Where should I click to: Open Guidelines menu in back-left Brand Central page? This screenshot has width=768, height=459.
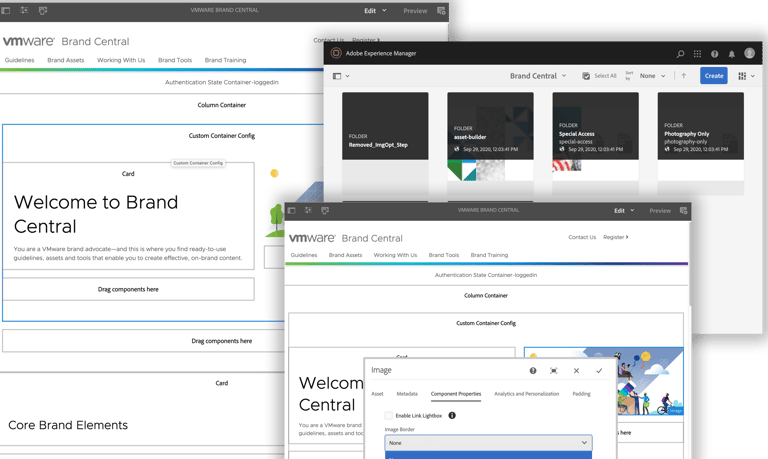[x=20, y=60]
